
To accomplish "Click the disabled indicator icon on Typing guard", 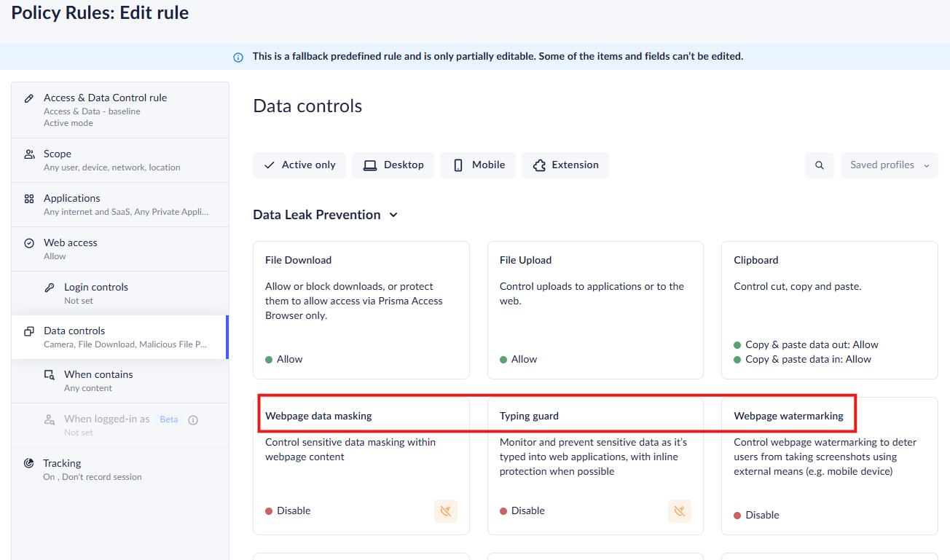I will 679,510.
